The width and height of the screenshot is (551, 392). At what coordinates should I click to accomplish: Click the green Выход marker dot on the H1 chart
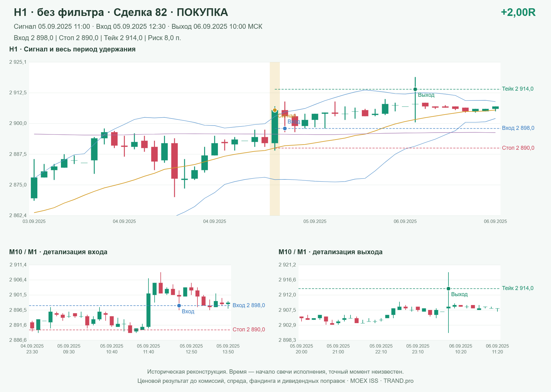pos(415,89)
